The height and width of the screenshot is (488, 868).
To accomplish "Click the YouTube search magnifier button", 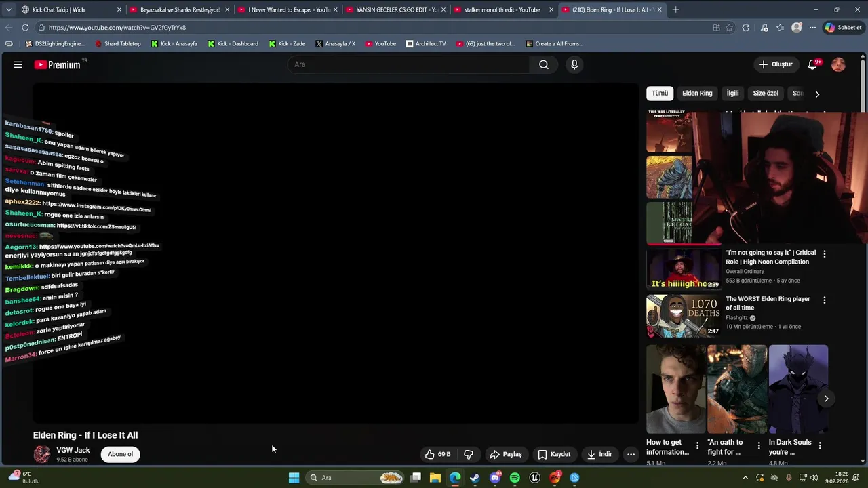I will [x=544, y=64].
